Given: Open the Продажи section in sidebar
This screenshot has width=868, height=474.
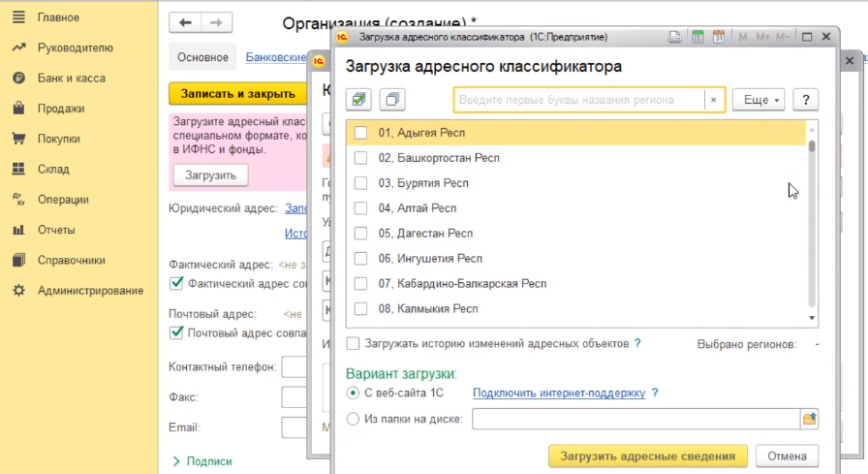Looking at the screenshot, I should coord(60,109).
